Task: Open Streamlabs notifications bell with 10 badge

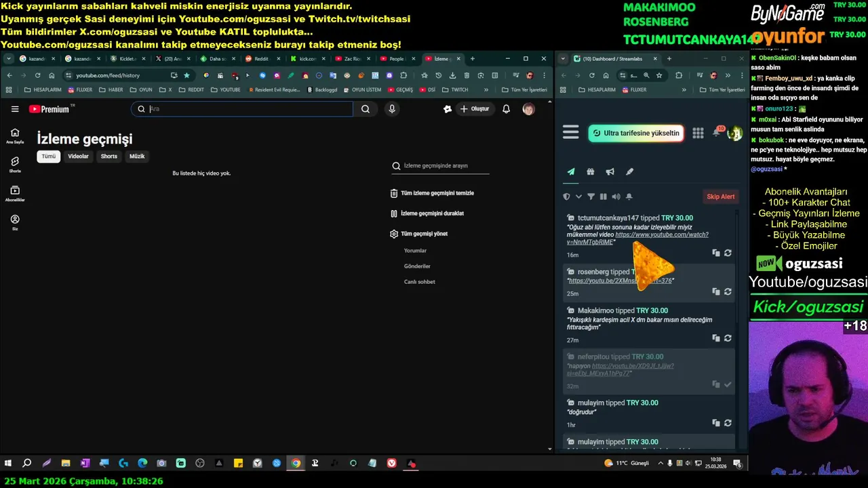Action: (717, 132)
